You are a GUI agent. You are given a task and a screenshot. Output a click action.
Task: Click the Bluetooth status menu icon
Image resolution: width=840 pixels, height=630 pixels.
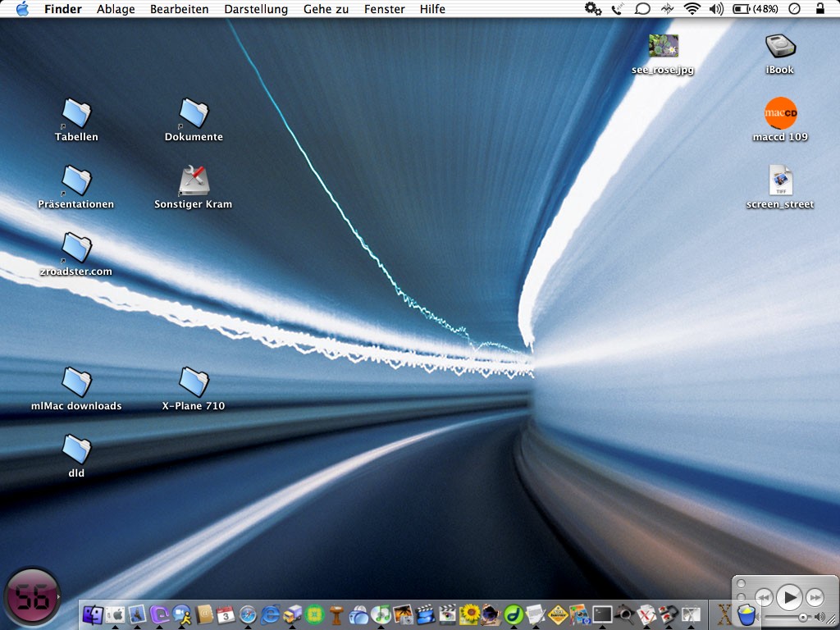(x=668, y=9)
